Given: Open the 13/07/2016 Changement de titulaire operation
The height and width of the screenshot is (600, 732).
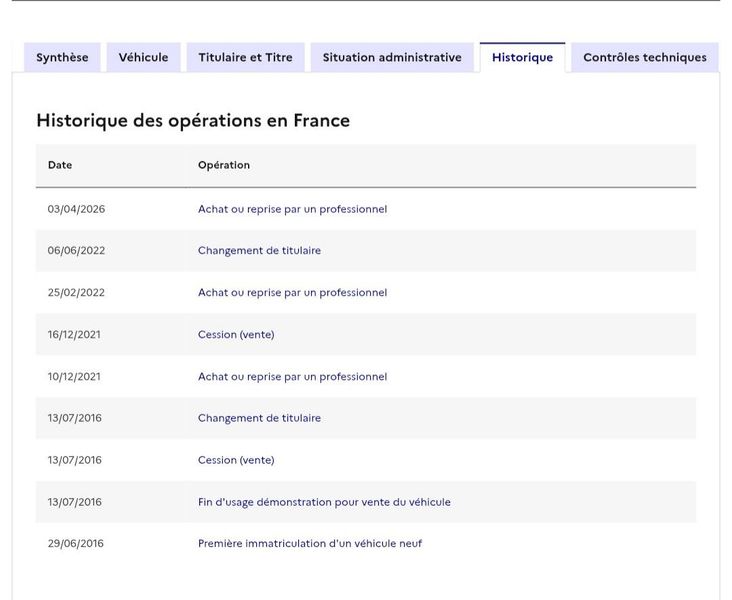Looking at the screenshot, I should (259, 418).
